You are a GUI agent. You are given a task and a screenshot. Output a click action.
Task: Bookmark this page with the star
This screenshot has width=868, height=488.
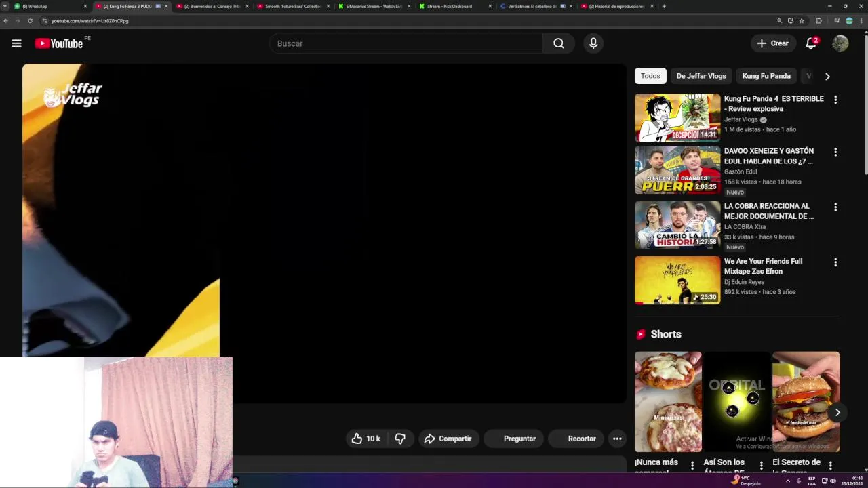tap(802, 21)
